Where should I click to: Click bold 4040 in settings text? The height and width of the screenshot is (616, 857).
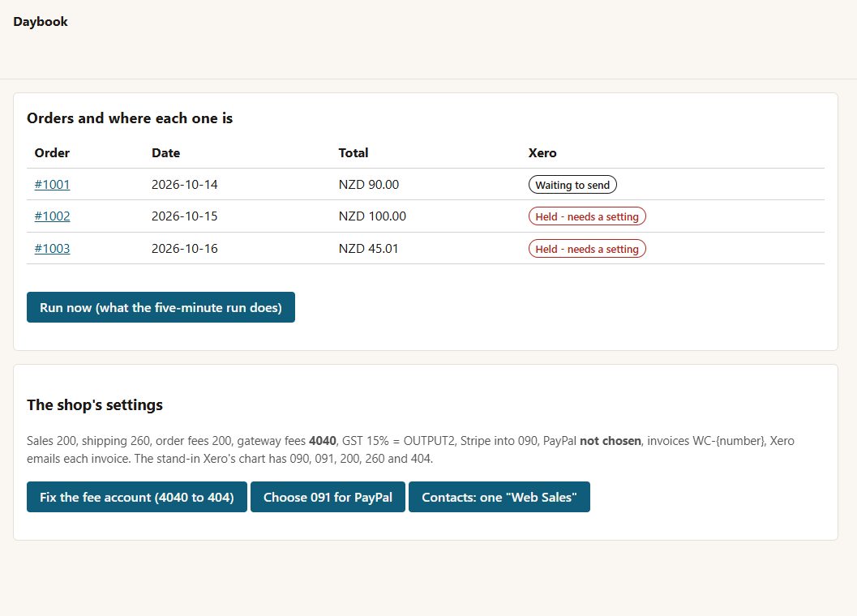[323, 441]
